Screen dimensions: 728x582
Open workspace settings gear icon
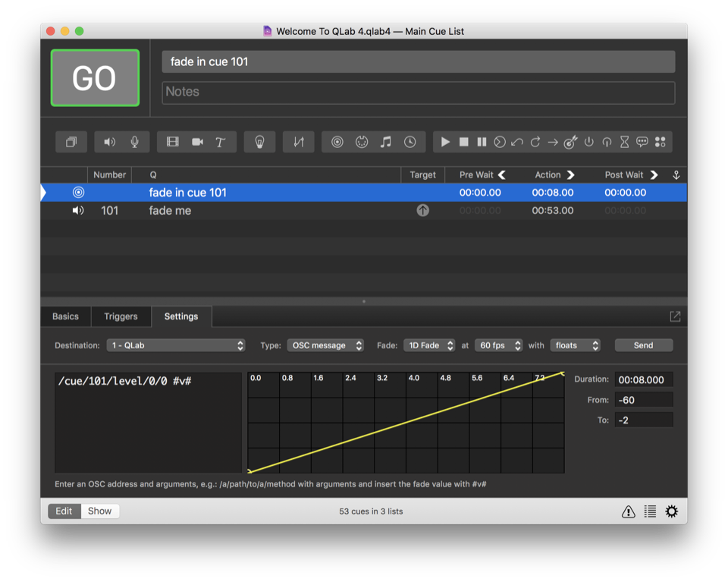(671, 511)
